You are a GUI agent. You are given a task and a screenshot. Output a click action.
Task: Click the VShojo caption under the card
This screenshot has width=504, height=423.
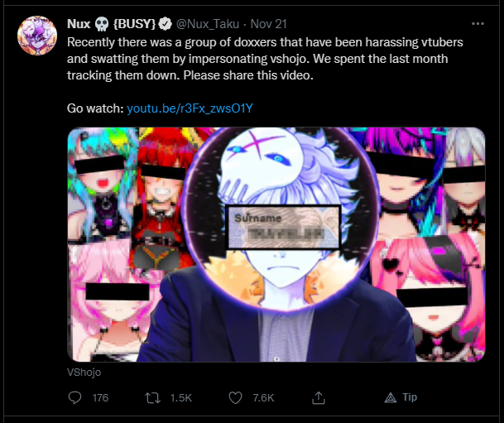[84, 373]
